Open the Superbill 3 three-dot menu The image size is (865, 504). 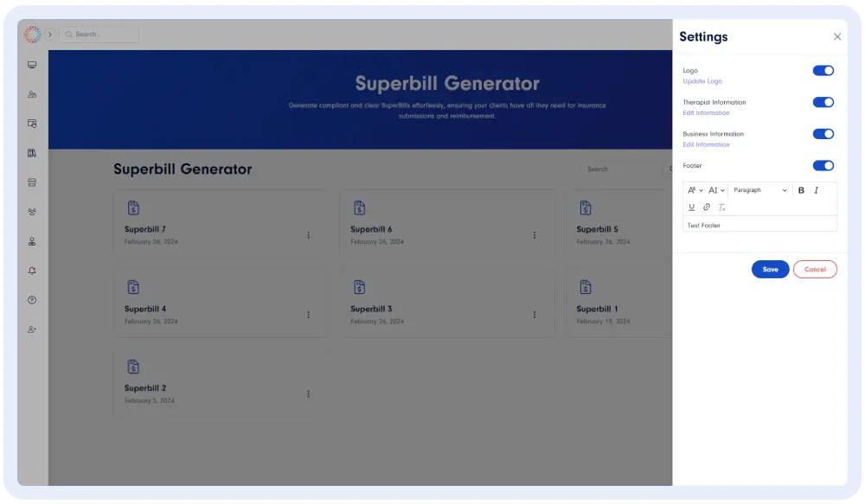535,315
